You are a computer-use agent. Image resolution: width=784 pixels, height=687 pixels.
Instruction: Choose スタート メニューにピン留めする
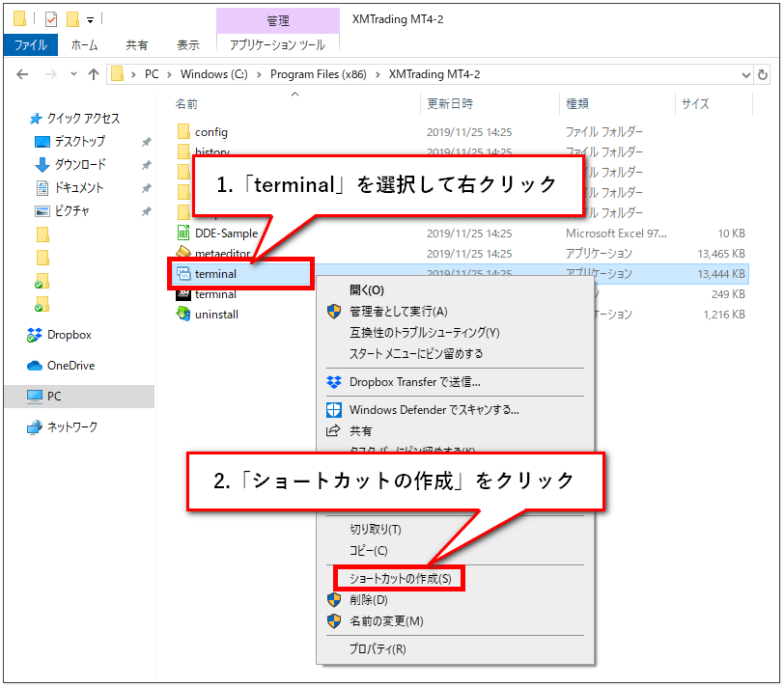(x=416, y=354)
